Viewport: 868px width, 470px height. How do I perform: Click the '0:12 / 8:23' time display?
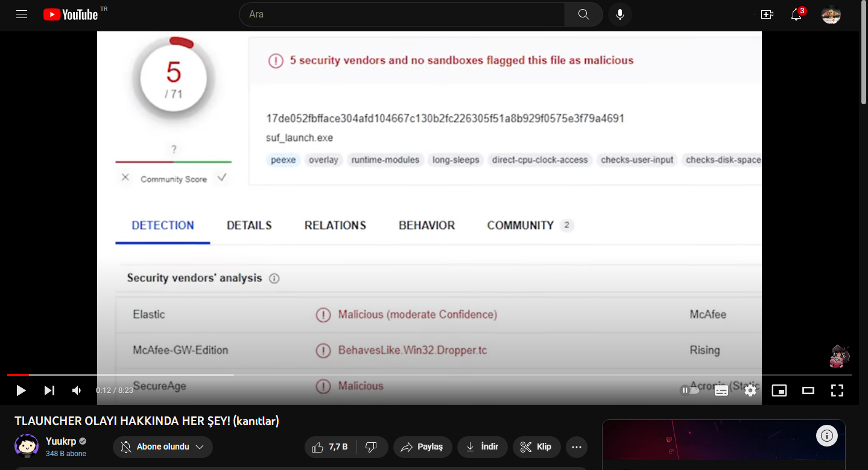point(115,390)
